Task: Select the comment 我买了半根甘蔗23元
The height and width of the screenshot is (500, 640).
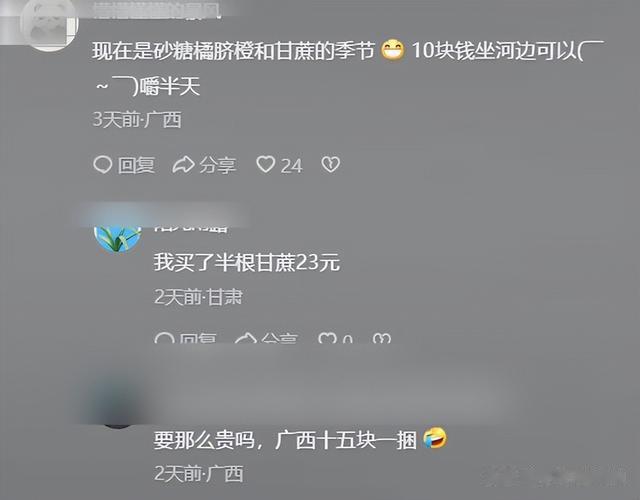Action: 247,262
